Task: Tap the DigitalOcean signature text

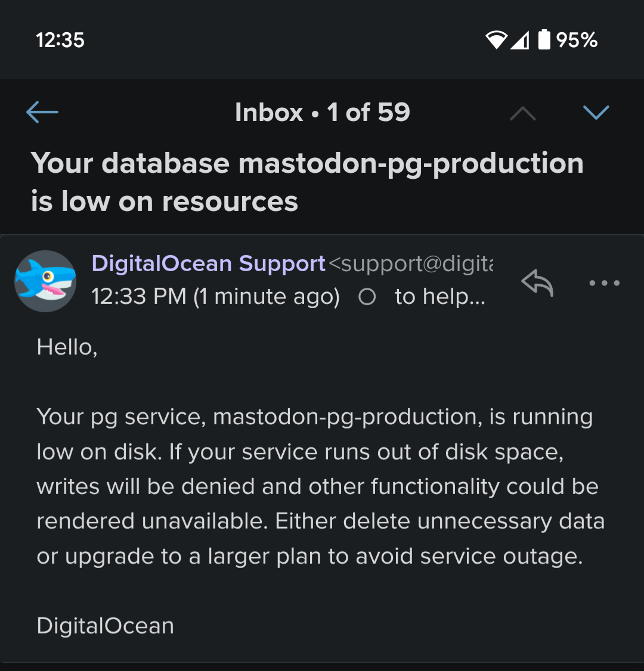Action: [x=106, y=626]
